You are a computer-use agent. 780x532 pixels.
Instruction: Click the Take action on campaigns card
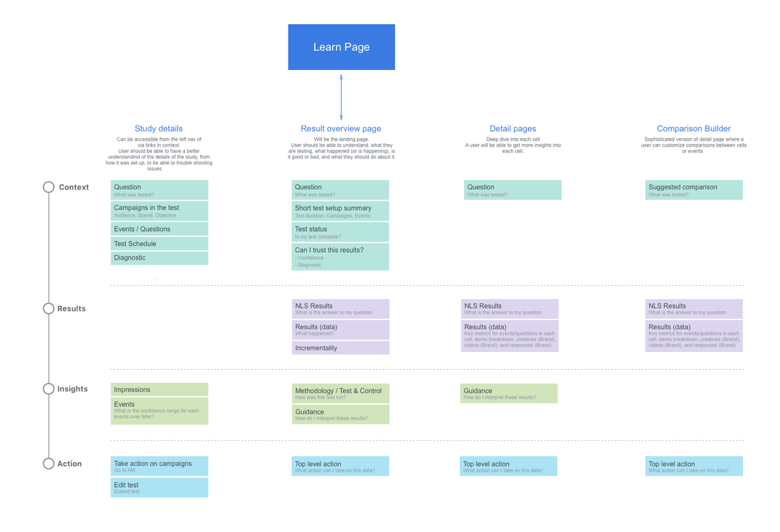pyautogui.click(x=159, y=465)
